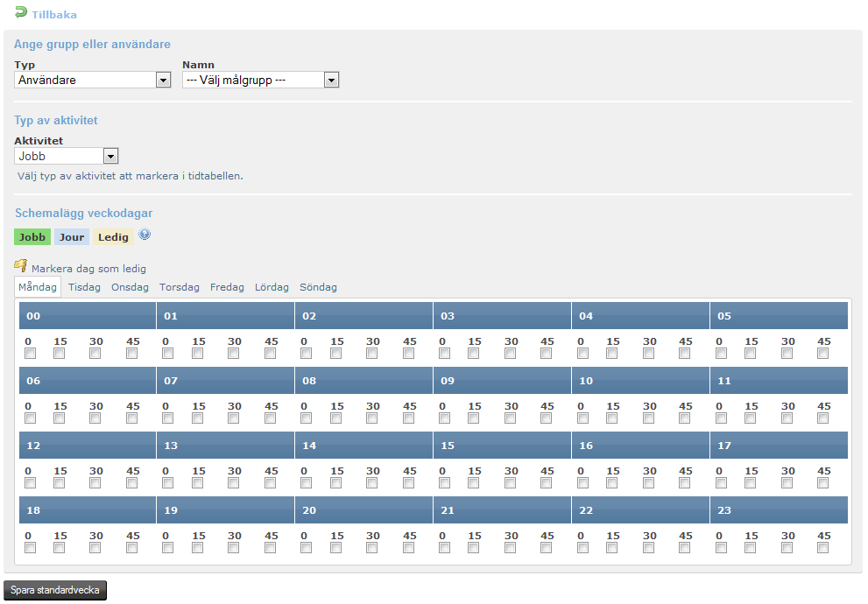The width and height of the screenshot is (868, 604).
Task: Check hour 03 minute 45 box
Action: point(547,354)
